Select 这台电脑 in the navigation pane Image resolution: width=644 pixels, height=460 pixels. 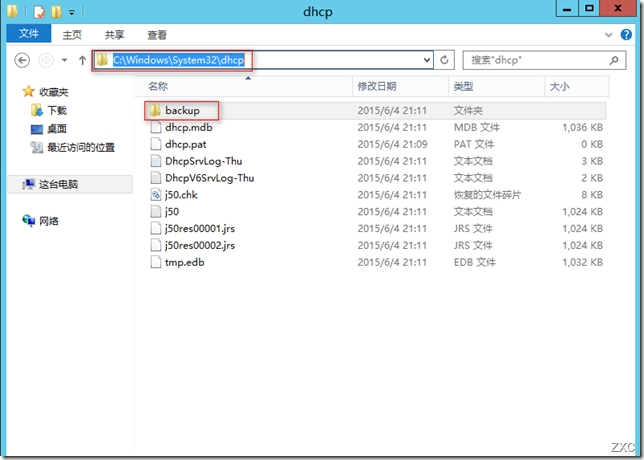coord(58,184)
